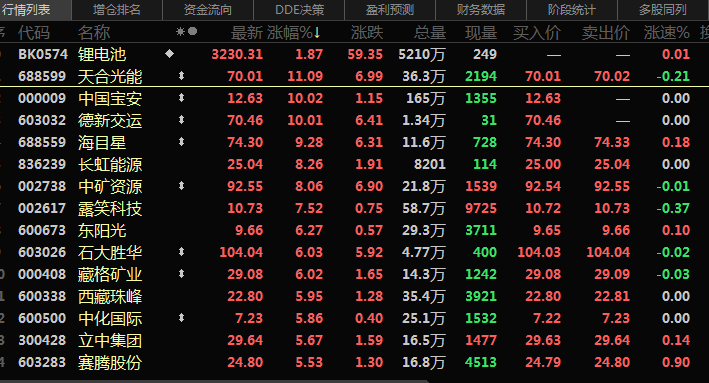Sort by the 现量 column header
The image size is (709, 383).
tap(481, 33)
